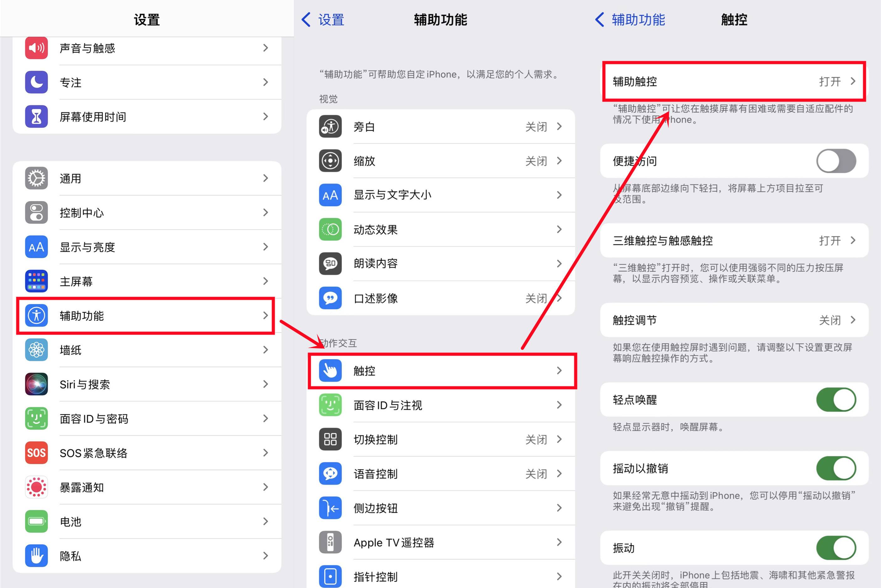The image size is (881, 588).
Task: Expand the General row chevron (通用)
Action: tap(266, 178)
